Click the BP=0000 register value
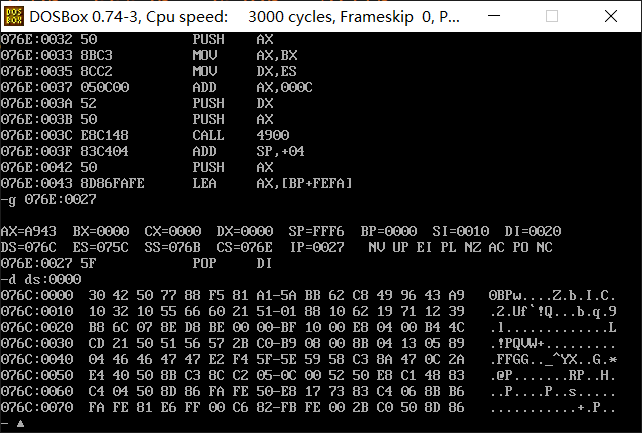This screenshot has width=642, height=433. pos(389,232)
